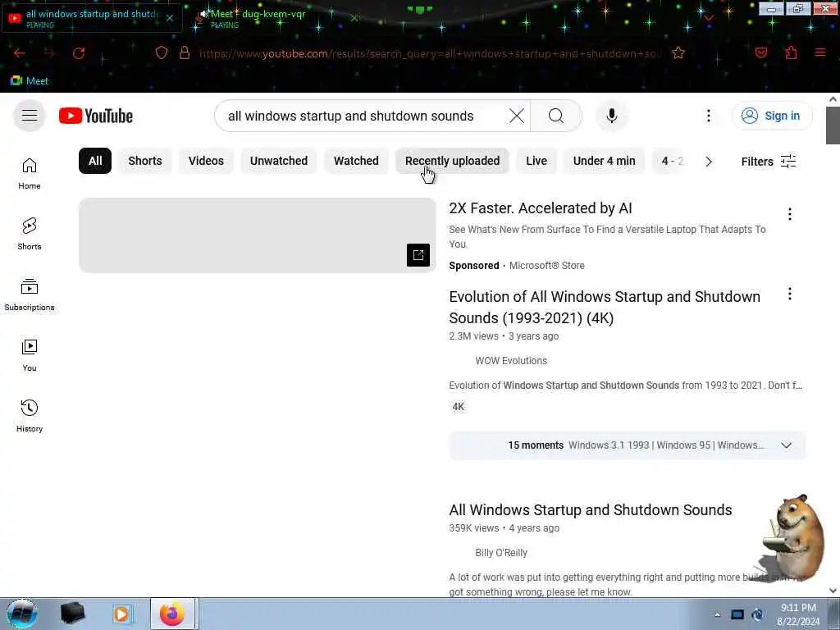
Task: Select the All filter chip
Action: point(95,161)
